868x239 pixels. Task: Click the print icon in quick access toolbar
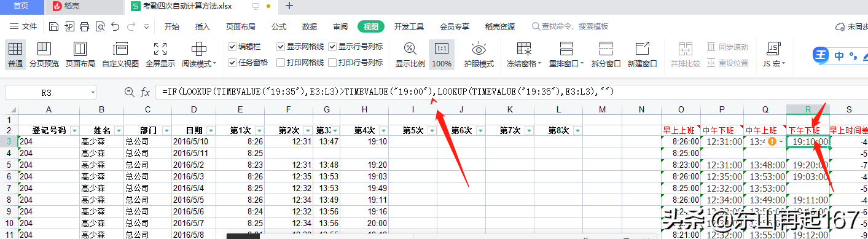[85, 26]
